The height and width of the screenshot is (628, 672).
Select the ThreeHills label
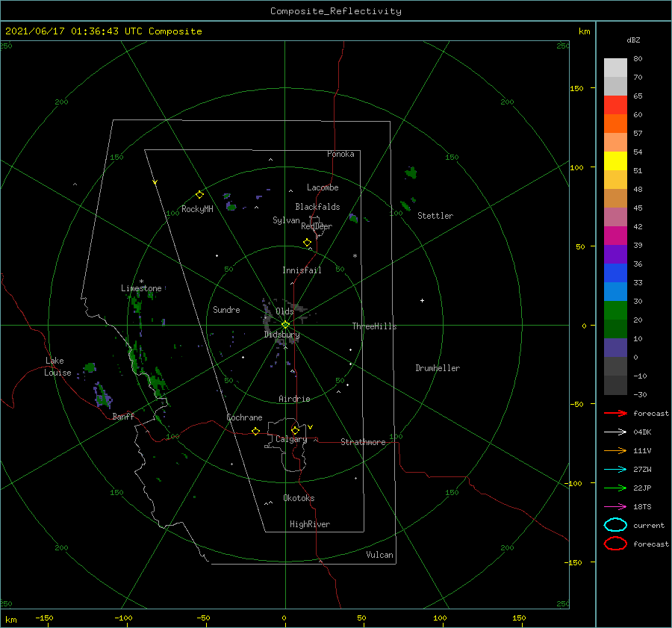tap(375, 326)
